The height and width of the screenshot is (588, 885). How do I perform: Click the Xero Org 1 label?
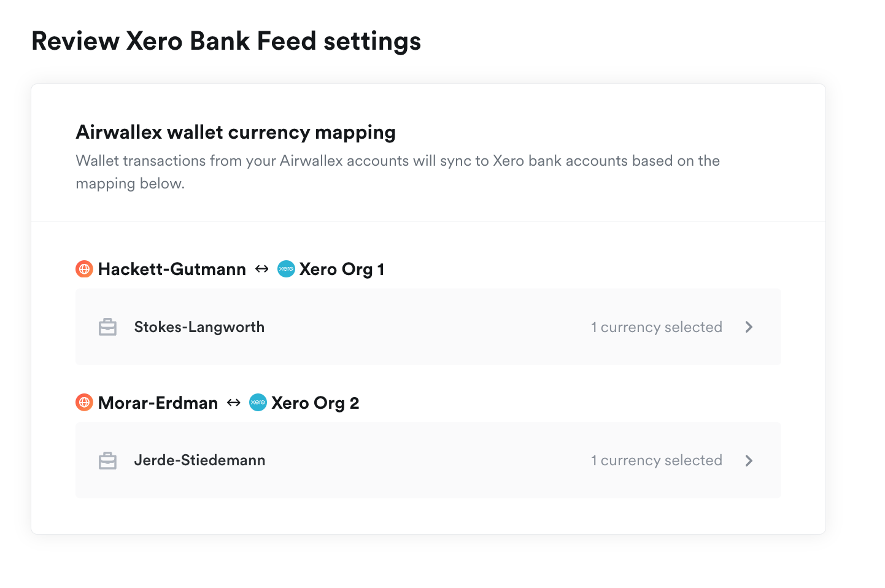pos(342,269)
